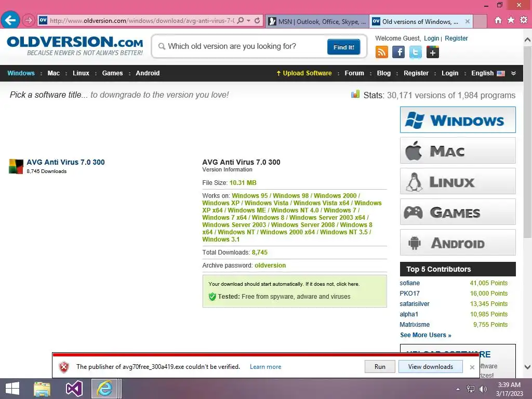Click contributor Matrixisme link
This screenshot has height=399, width=532.
click(x=415, y=325)
